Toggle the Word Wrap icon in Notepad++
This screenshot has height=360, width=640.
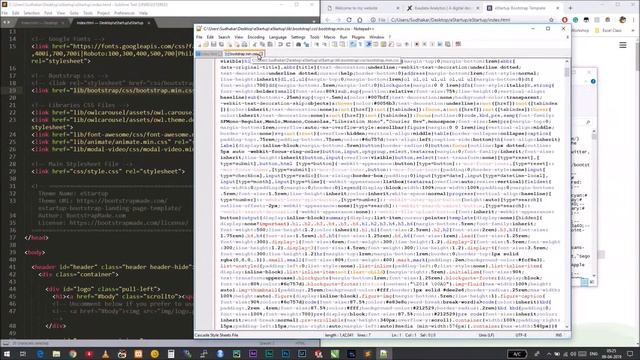pos(353,44)
